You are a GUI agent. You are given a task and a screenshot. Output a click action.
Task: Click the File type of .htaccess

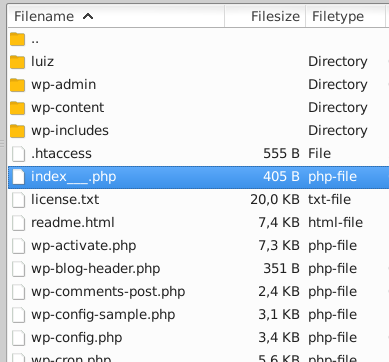point(319,154)
